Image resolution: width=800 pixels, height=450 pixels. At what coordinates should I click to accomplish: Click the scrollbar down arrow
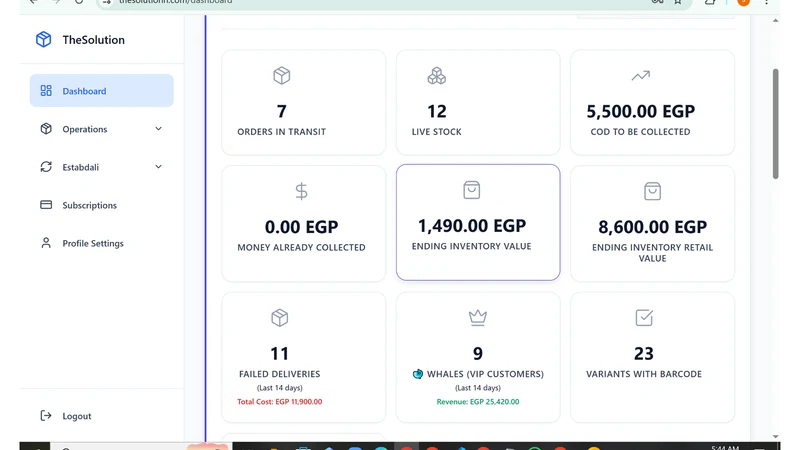[776, 437]
